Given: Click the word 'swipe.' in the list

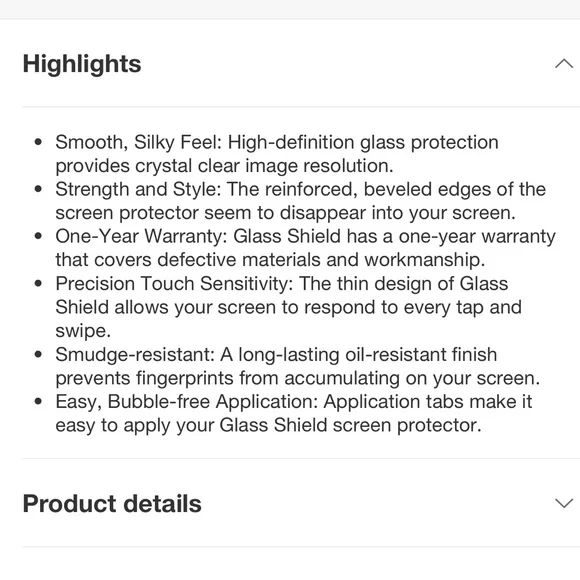Looking at the screenshot, I should [x=83, y=331].
